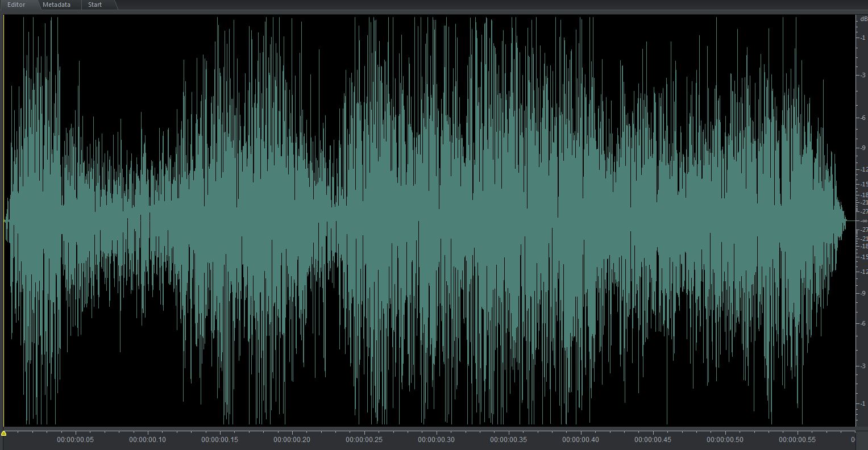Select 00:00:00.55 on the time ruler

coord(797,440)
